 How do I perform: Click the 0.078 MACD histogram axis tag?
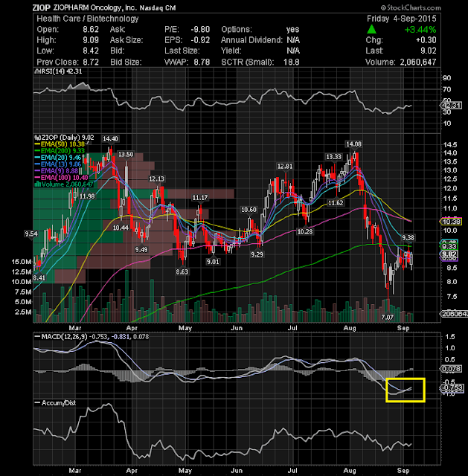tap(452, 369)
